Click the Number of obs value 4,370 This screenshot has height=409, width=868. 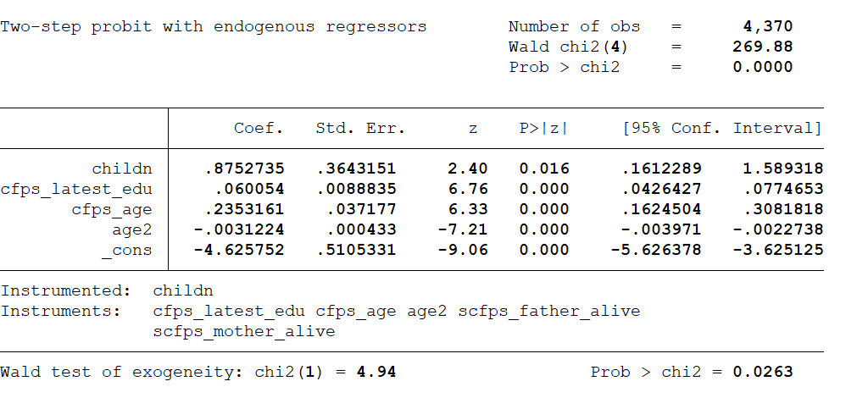768,26
